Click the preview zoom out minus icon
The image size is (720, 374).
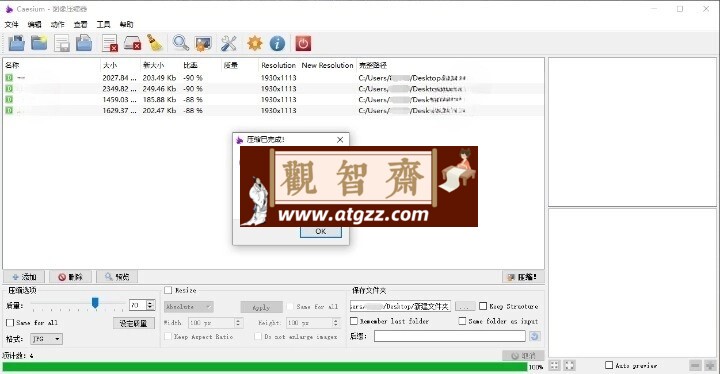[695, 366]
